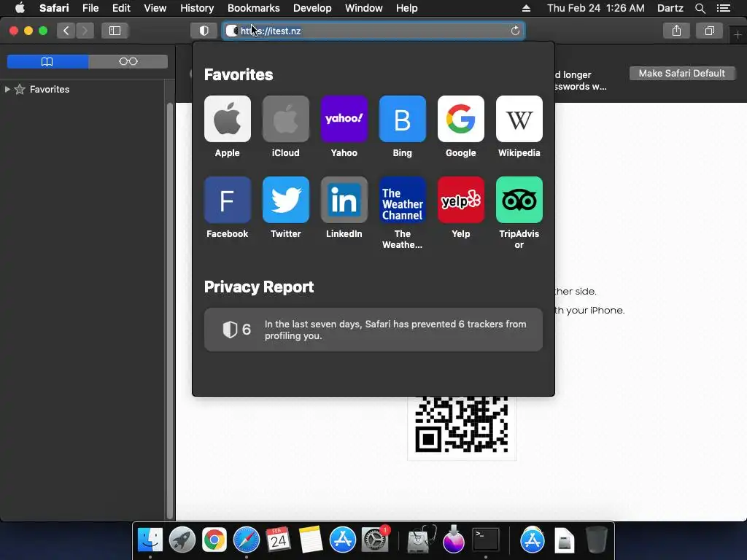Screen dimensions: 747x560
Task: Click the Spotlight search icon
Action: pos(700,8)
